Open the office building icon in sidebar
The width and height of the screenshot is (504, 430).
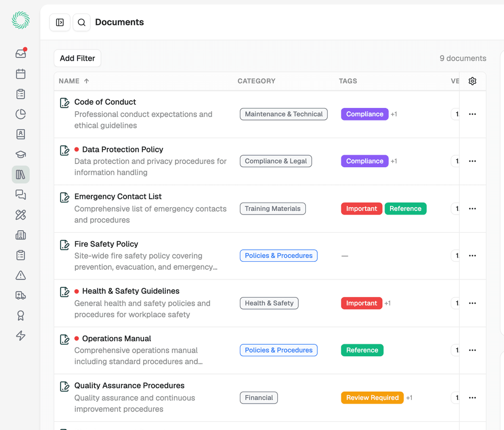[20, 235]
